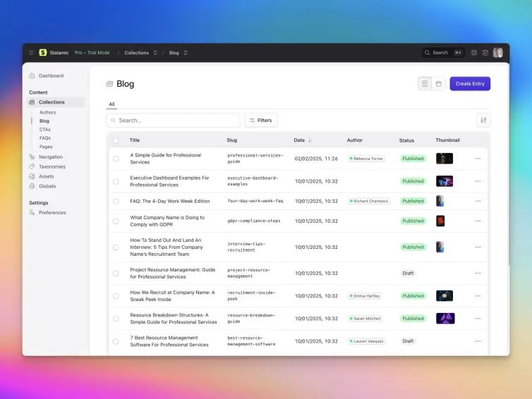The width and height of the screenshot is (532, 399).
Task: Check the How To Stand Out interview row
Action: (116, 247)
